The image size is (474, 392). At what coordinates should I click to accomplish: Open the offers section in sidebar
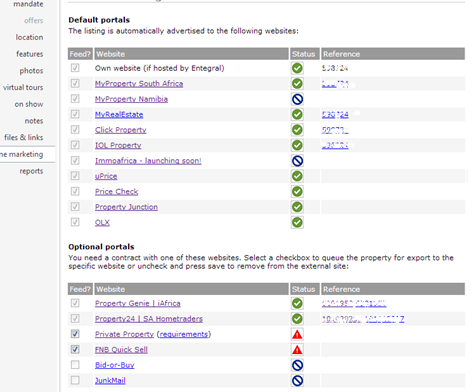click(33, 21)
